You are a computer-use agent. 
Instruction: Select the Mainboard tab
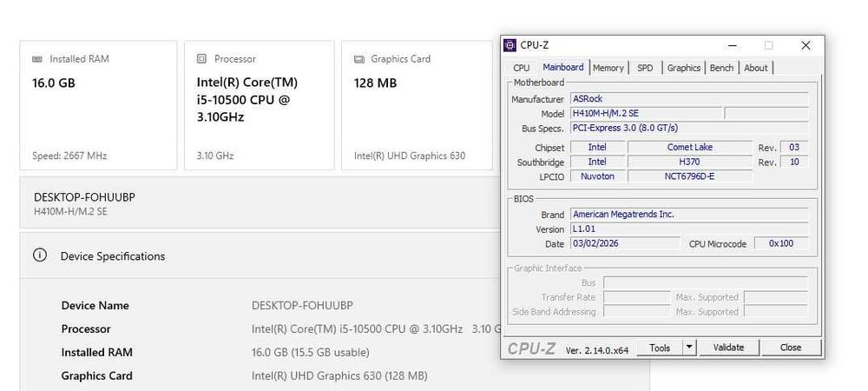pos(563,67)
